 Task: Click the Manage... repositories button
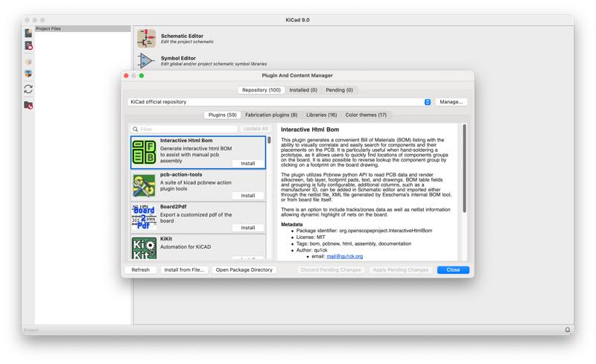451,102
